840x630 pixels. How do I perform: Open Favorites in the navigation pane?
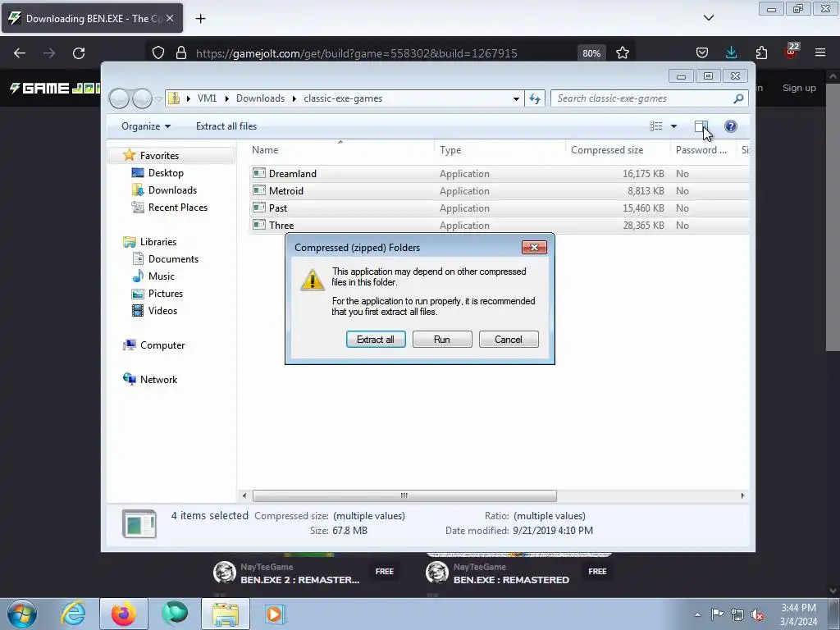pos(159,156)
